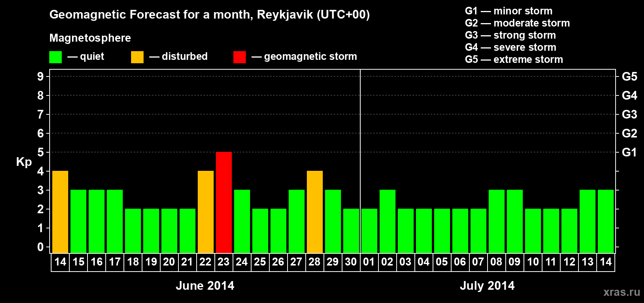Image resolution: width=644 pixels, height=303 pixels.
Task: Click the red geomagnetic storm legend swatch
Action: tap(239, 57)
